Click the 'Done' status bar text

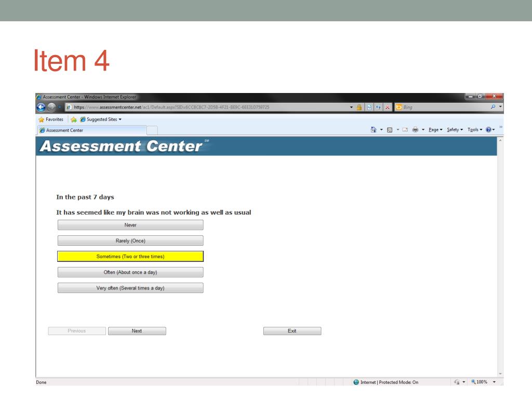pyautogui.click(x=42, y=382)
